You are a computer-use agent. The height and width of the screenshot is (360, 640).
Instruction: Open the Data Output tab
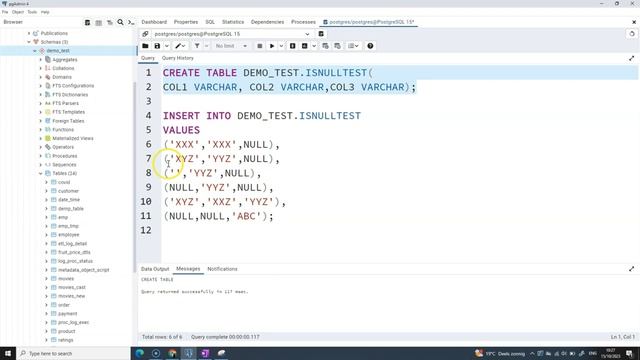(x=155, y=269)
